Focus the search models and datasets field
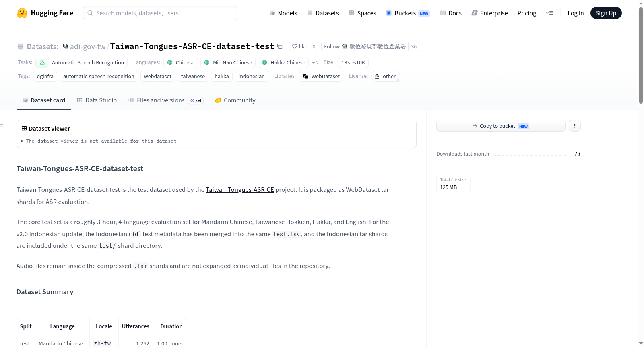Image resolution: width=644 pixels, height=347 pixels. [x=160, y=13]
